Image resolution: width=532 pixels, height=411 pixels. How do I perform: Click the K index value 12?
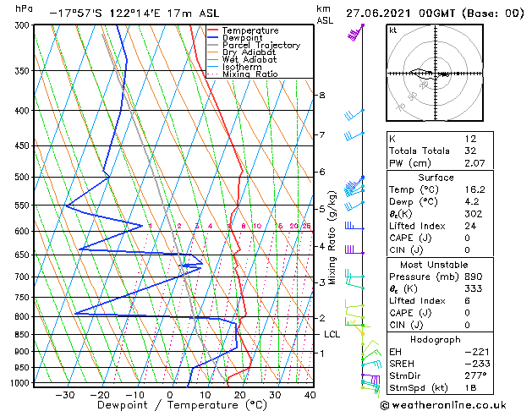(470, 139)
